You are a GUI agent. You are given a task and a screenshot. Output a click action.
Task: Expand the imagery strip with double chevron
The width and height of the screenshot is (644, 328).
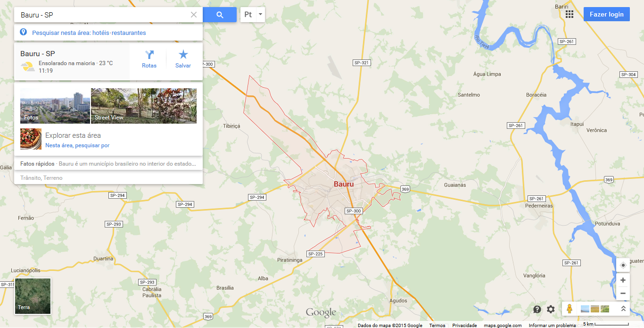click(623, 309)
